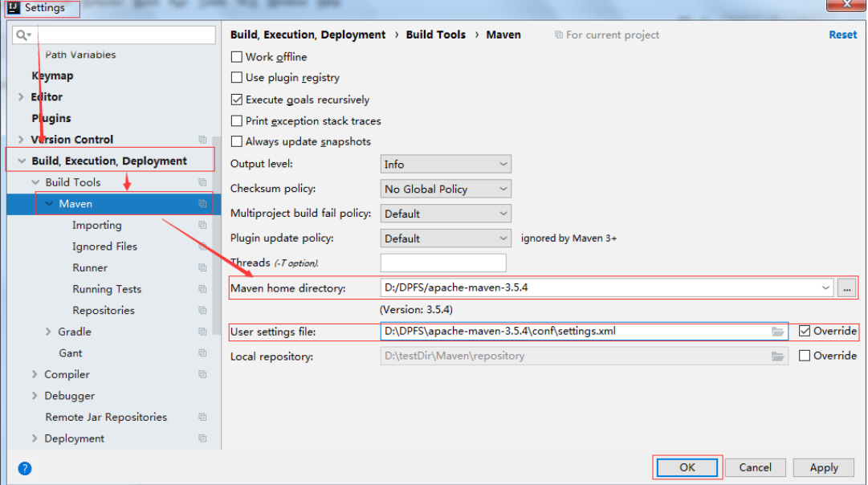Click into the settings search field
This screenshot has width=868, height=485.
(114, 35)
